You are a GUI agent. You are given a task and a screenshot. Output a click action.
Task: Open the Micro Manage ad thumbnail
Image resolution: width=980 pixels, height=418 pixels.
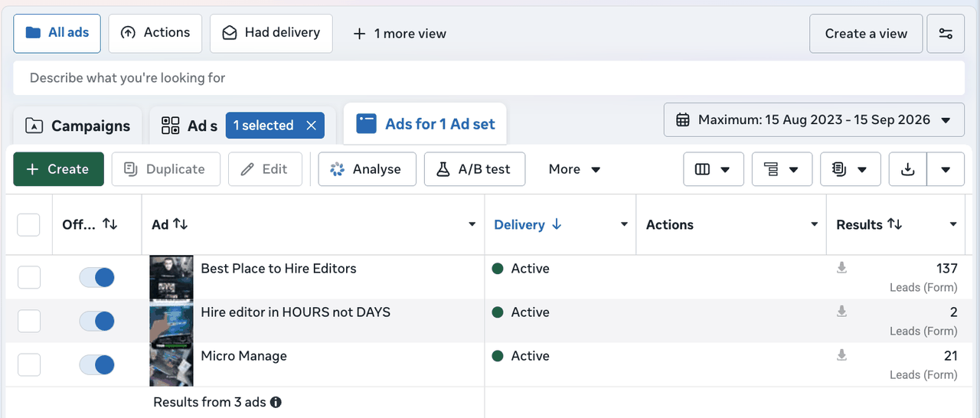(x=171, y=364)
